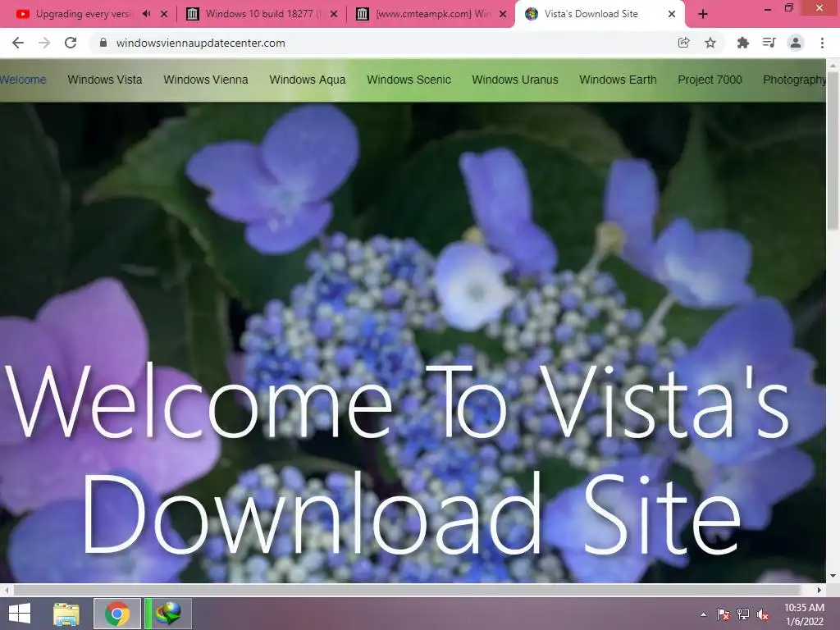Open the Extensions puzzle icon
This screenshot has width=840, height=630.
(x=742, y=43)
